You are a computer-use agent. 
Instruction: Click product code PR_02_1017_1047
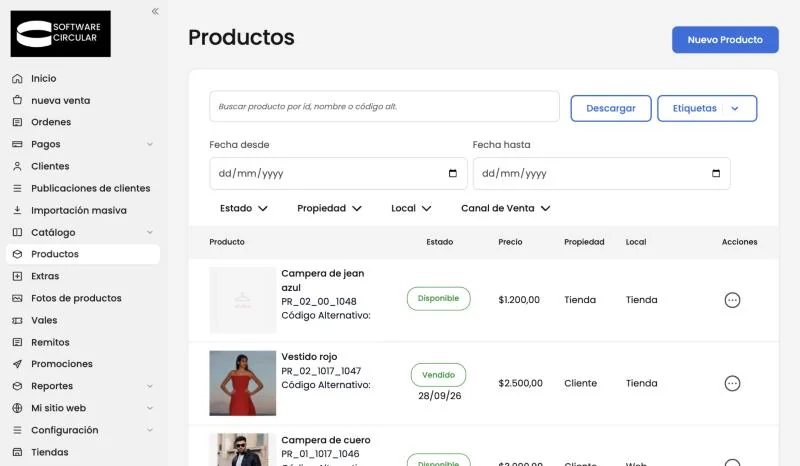click(321, 371)
